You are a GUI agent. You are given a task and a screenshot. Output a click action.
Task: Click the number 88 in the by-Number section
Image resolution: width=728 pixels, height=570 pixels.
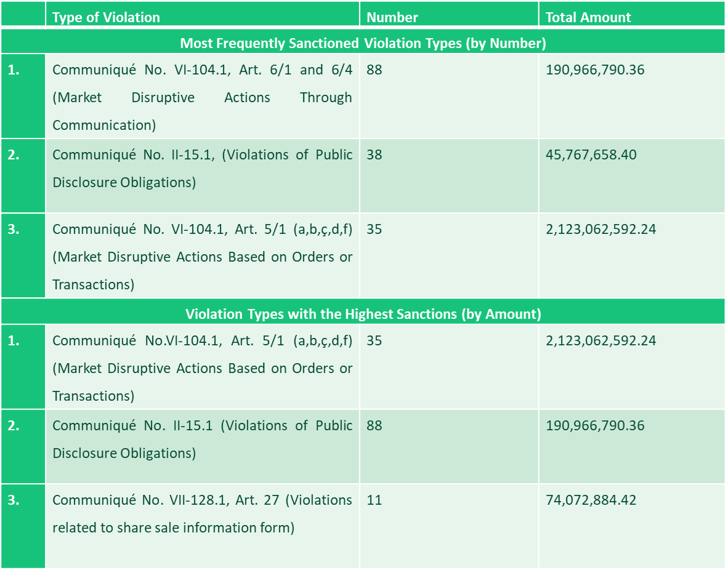[374, 70]
